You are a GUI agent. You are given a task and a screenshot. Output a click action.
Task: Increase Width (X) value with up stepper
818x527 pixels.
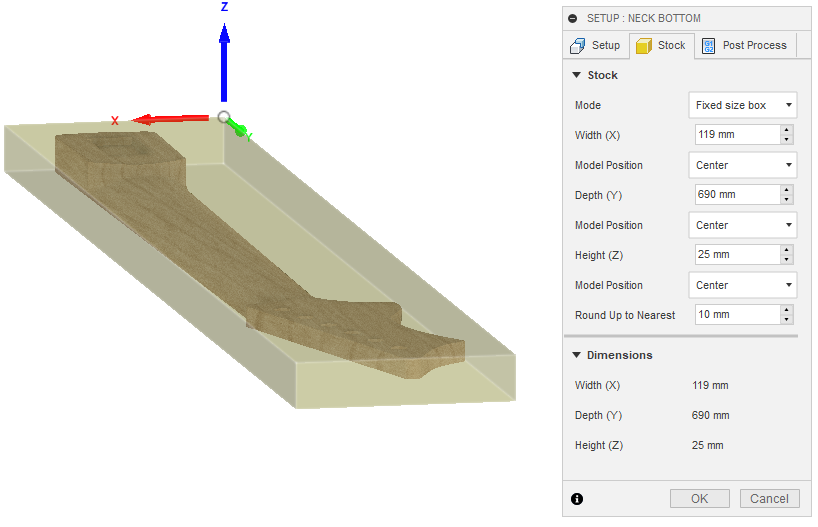[787, 130]
